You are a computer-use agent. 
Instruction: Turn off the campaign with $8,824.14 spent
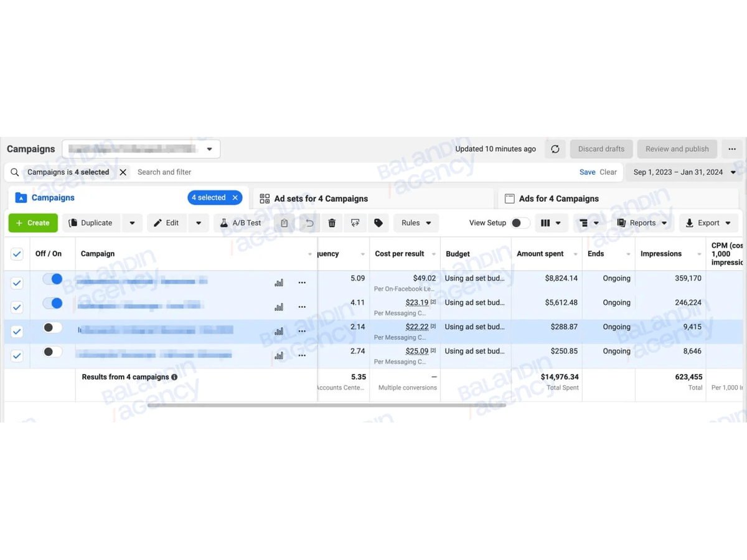click(52, 279)
